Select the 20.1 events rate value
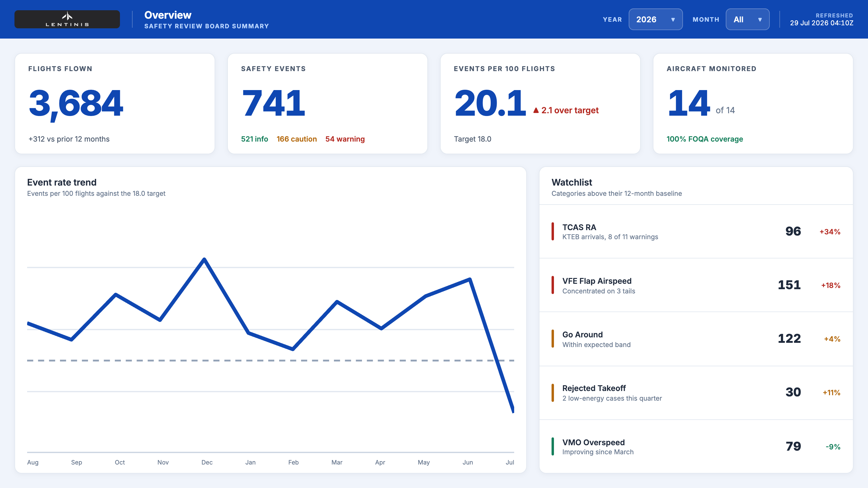 point(490,103)
